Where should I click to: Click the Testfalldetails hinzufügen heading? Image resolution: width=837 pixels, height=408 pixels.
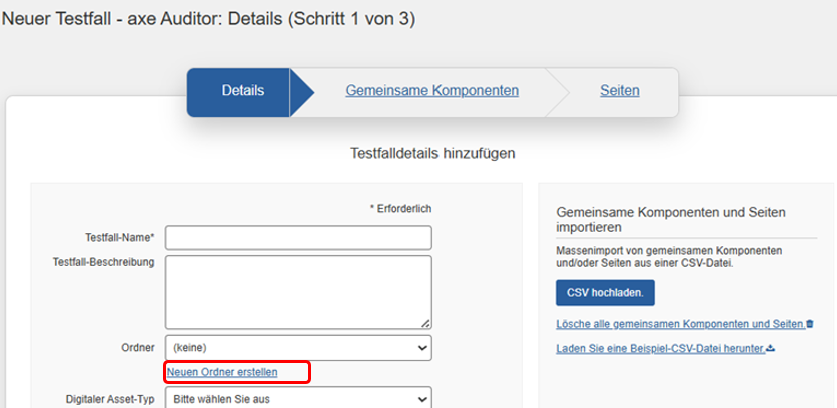(x=433, y=153)
